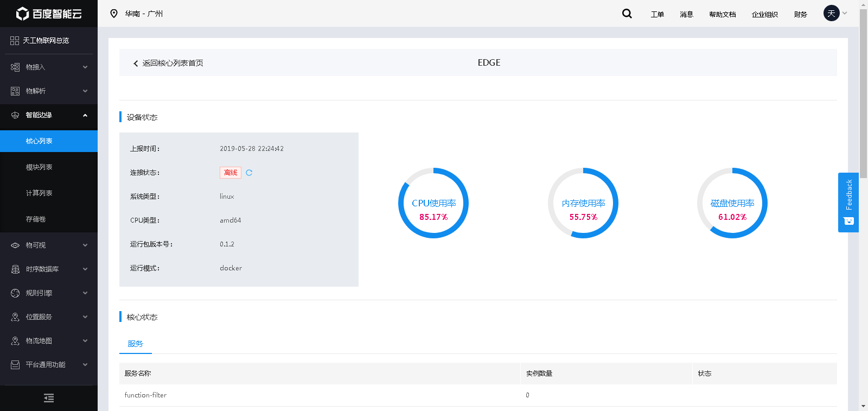The height and width of the screenshot is (411, 868).
Task: Open 计算列表 in the sidebar
Action: pyautogui.click(x=49, y=193)
